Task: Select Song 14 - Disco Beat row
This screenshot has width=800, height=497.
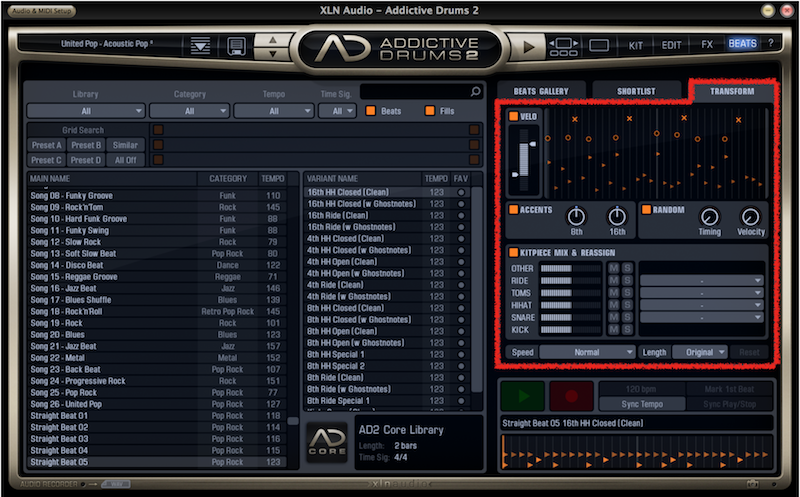Action: [x=157, y=265]
